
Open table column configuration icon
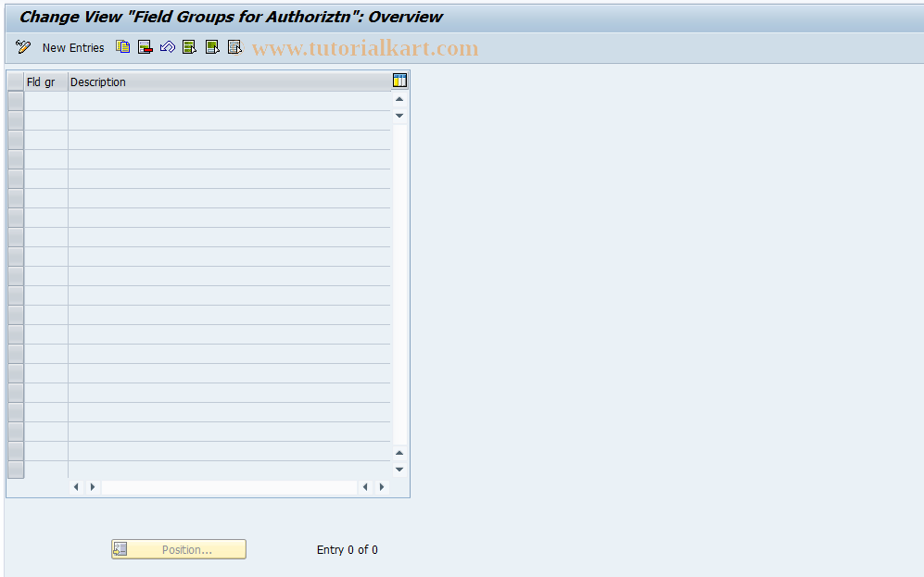(399, 81)
